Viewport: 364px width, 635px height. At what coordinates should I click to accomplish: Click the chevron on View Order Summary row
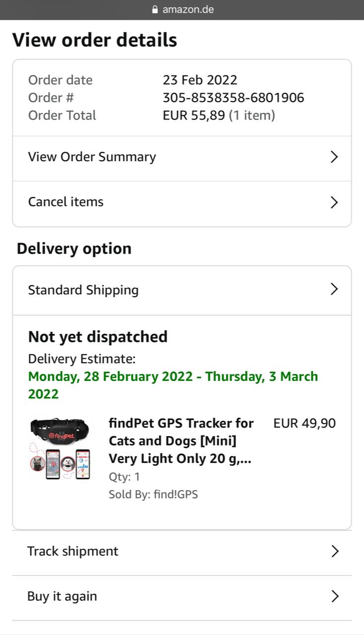click(334, 157)
